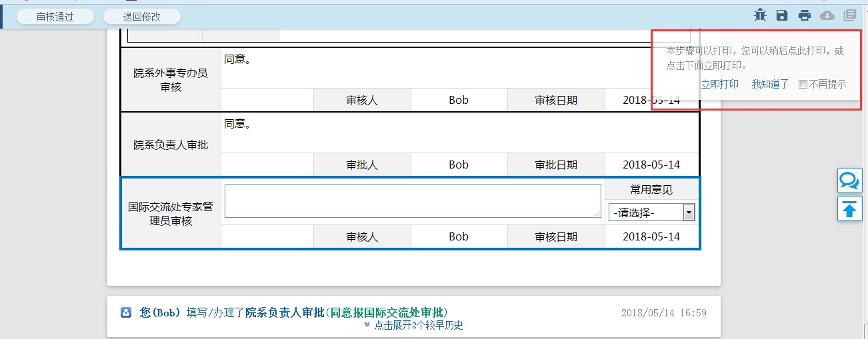The height and width of the screenshot is (339, 868).
Task: Open the 常用意见 -请选择- dropdown
Action: (651, 212)
